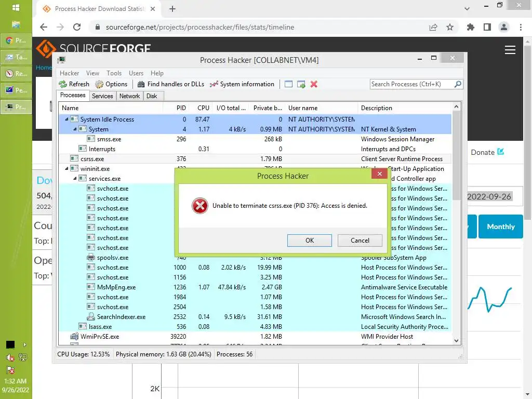Viewport: 532px width, 399px height.
Task: Click the 2022-09-26 date field
Action: click(495, 196)
